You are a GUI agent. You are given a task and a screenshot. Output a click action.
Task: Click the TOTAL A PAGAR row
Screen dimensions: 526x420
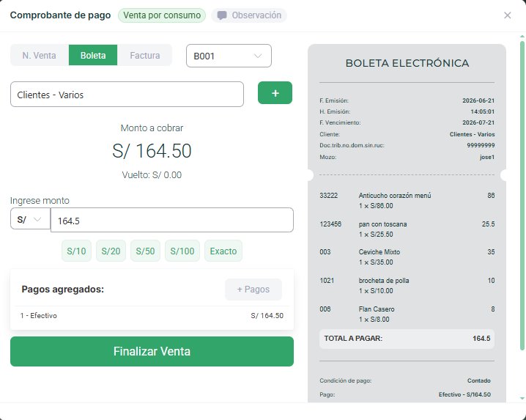(407, 339)
